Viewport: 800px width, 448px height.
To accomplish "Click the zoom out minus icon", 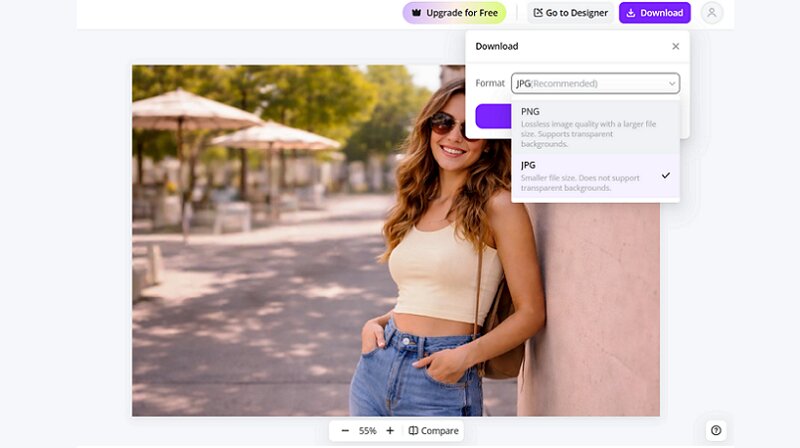I will (x=345, y=431).
